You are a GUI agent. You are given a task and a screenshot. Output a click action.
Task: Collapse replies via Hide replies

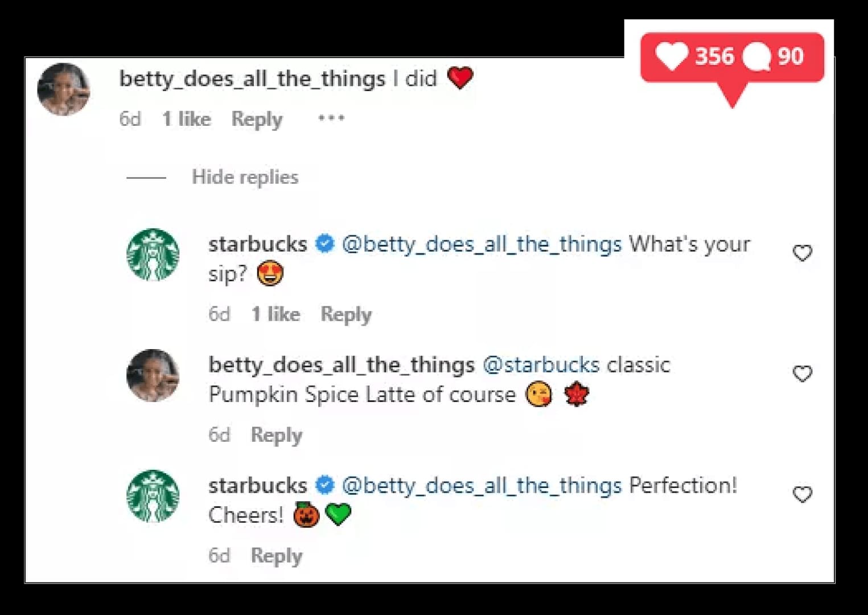click(x=245, y=177)
